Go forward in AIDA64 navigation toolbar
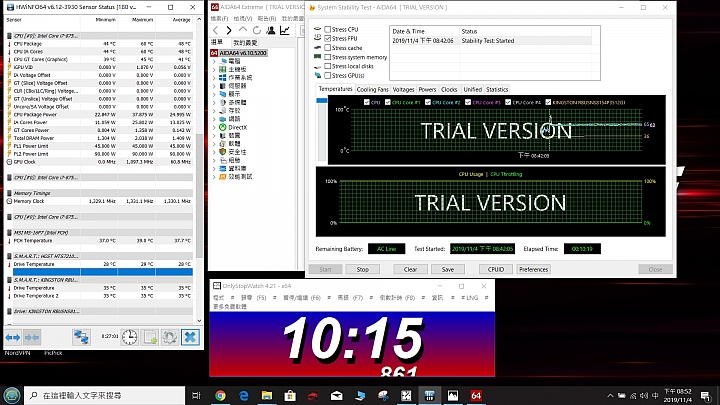 [x=229, y=30]
